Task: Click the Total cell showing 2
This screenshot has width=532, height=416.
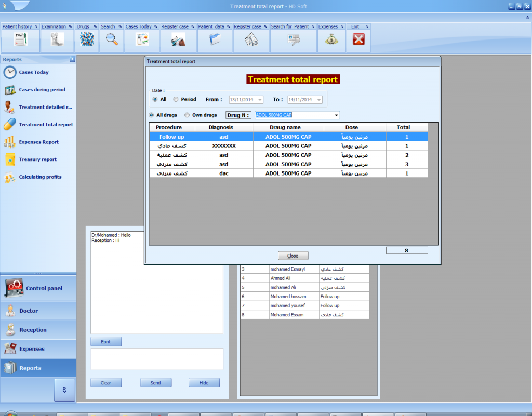Action: (407, 155)
